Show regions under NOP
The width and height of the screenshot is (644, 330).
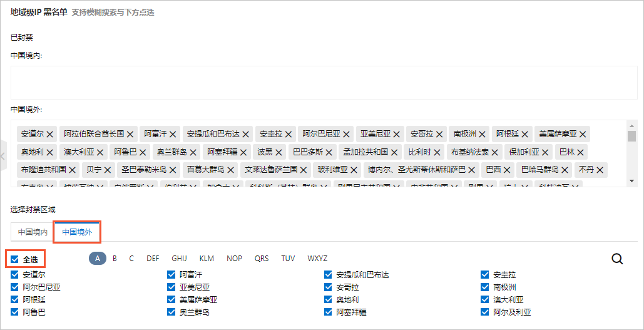[234, 259]
